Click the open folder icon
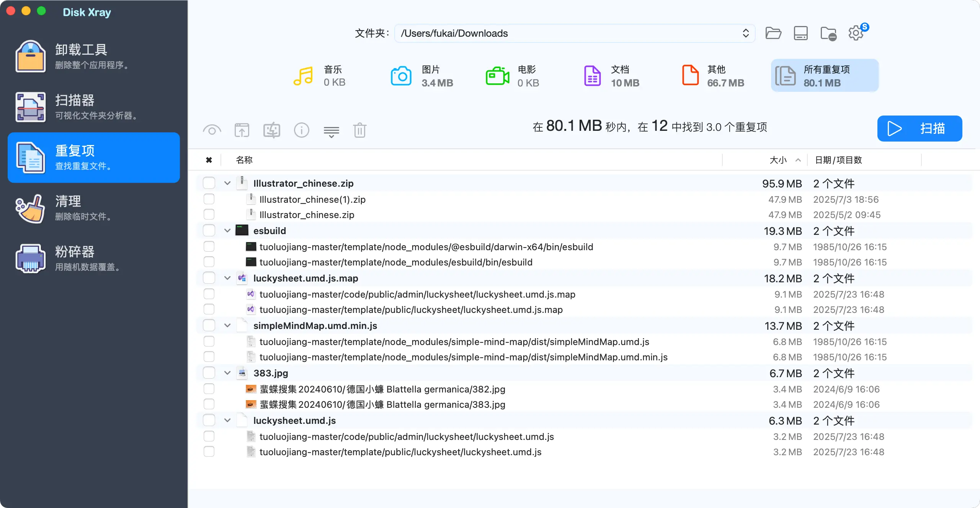This screenshot has width=980, height=508. (773, 33)
